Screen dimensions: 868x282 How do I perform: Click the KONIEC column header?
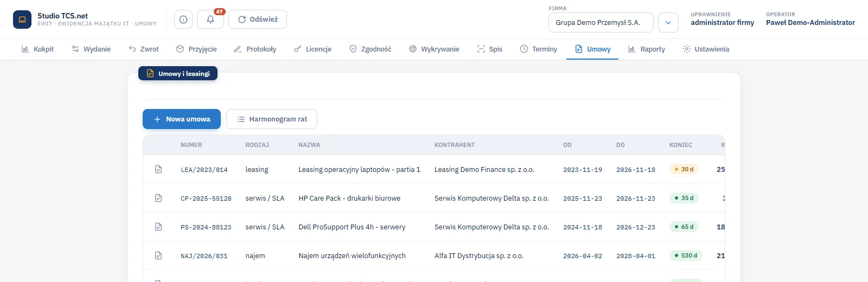pyautogui.click(x=681, y=145)
